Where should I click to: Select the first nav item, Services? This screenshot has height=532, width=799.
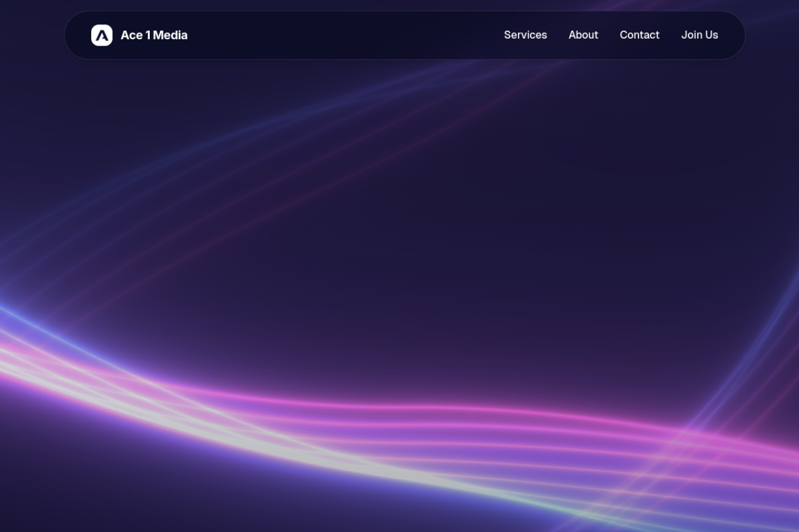(x=525, y=35)
